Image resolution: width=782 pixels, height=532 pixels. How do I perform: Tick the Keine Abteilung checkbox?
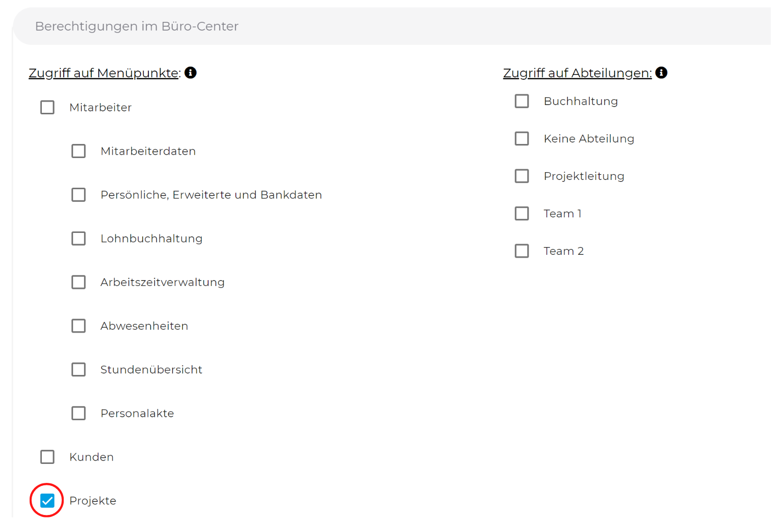tap(522, 139)
